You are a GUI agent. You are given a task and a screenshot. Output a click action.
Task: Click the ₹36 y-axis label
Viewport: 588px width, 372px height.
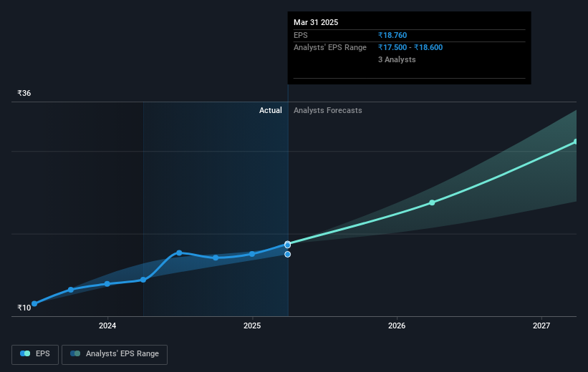pyautogui.click(x=24, y=93)
